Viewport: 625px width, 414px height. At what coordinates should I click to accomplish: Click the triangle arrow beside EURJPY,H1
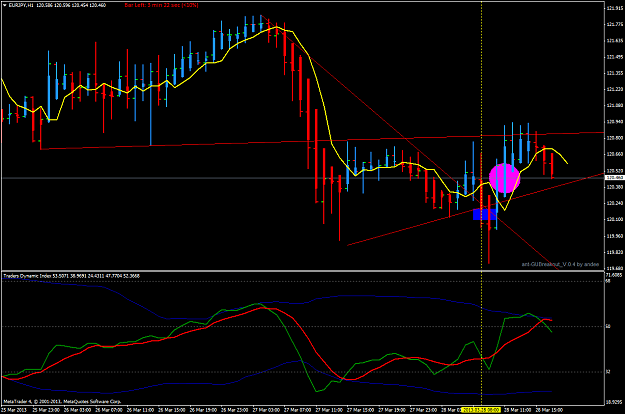coord(4,6)
